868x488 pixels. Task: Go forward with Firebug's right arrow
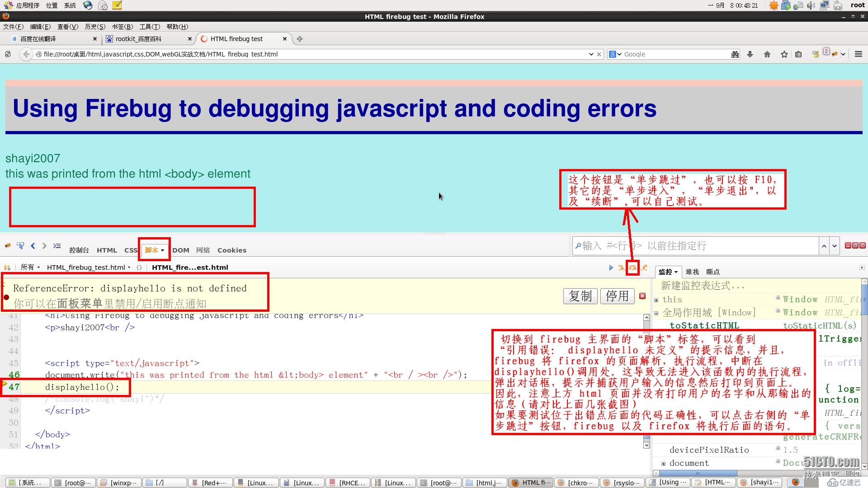point(44,246)
